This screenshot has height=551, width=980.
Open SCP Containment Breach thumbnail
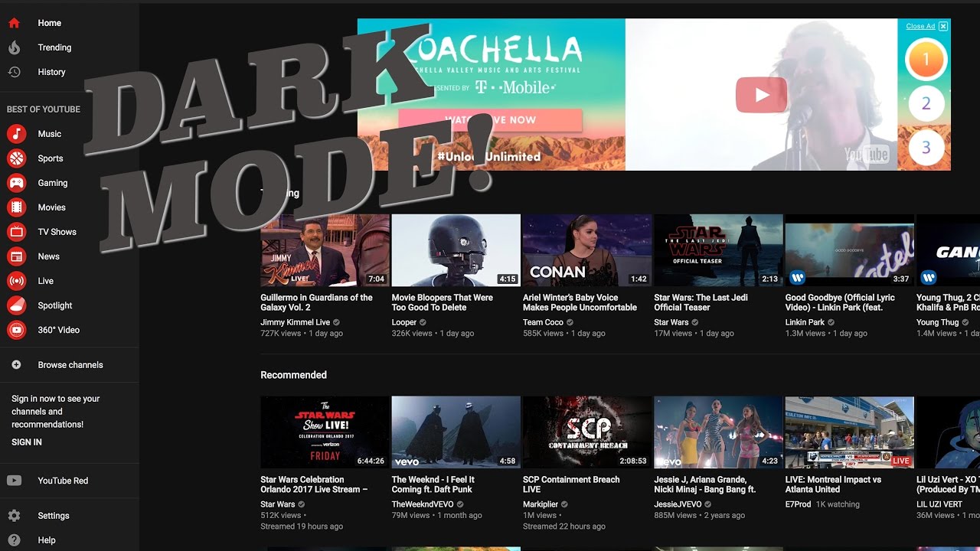click(x=587, y=432)
